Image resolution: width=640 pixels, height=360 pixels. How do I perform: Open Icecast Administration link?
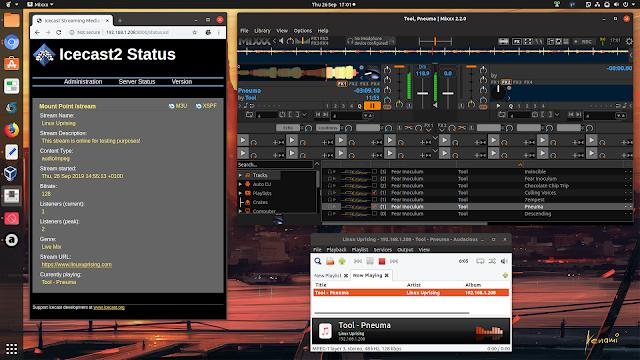(83, 82)
